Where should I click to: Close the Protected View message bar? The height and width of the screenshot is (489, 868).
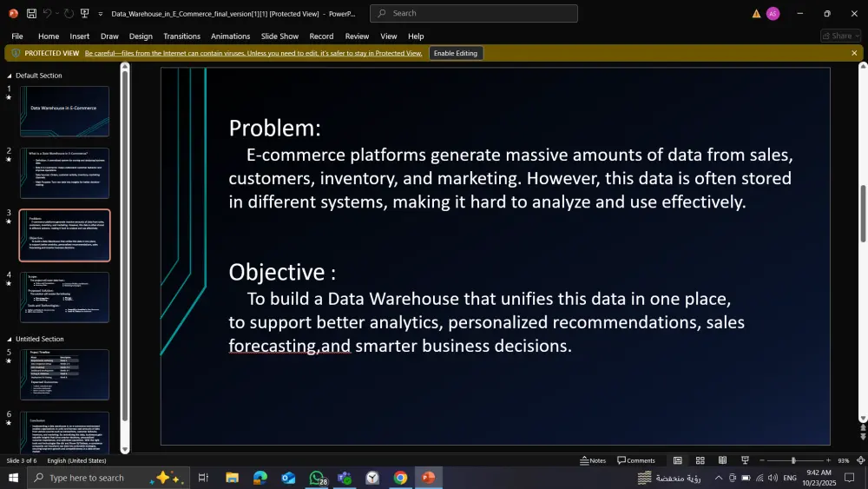coord(854,53)
